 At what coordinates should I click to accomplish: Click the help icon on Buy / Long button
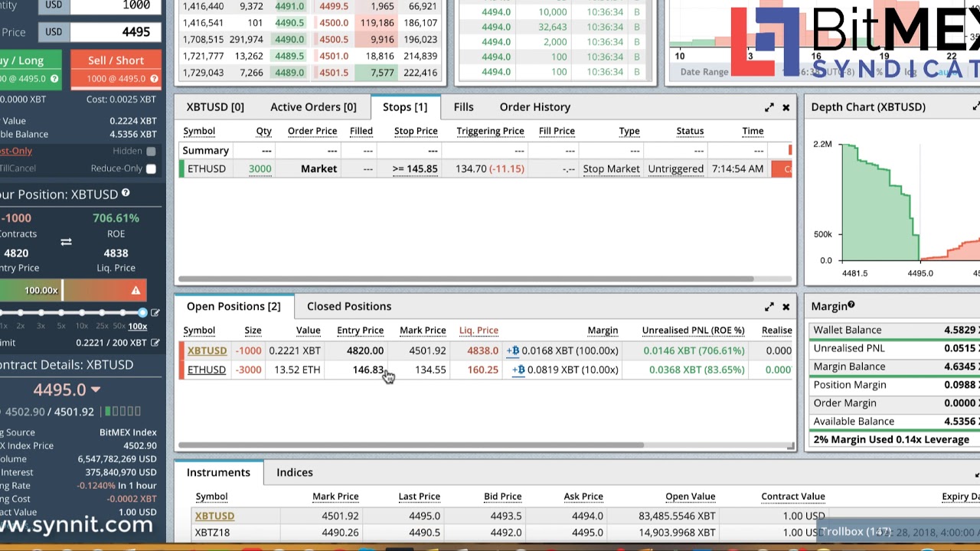[x=54, y=79]
